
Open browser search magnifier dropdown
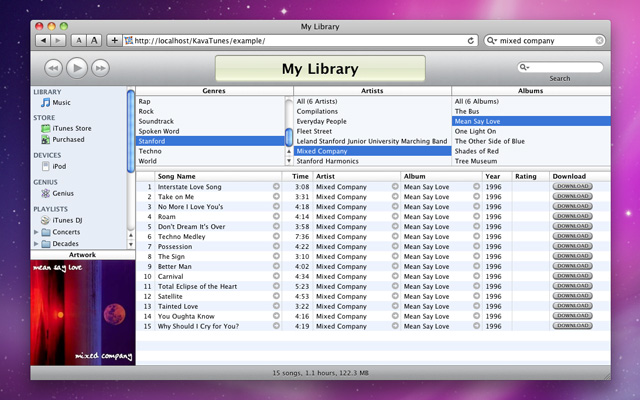(x=491, y=40)
